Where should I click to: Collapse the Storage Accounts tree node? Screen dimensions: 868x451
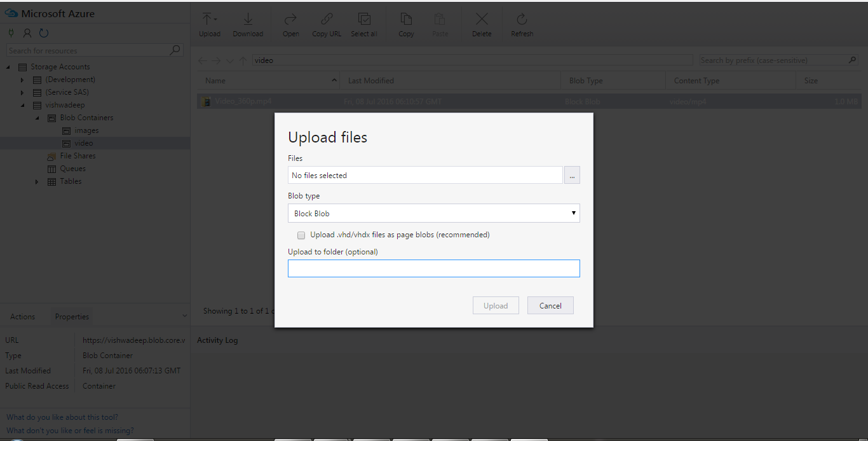[x=8, y=67]
